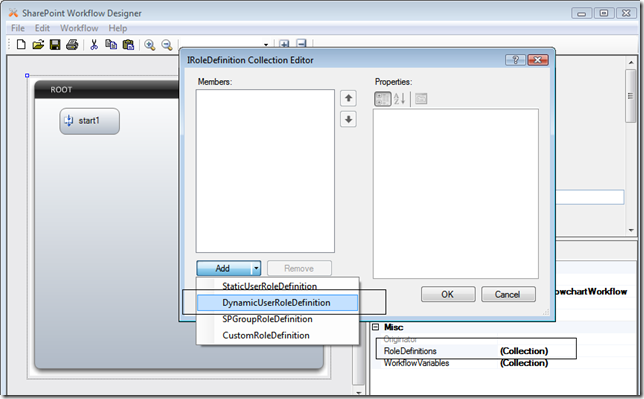644x399 pixels.
Task: Click the right panel vertical scrollbar thumb
Action: coord(630,96)
